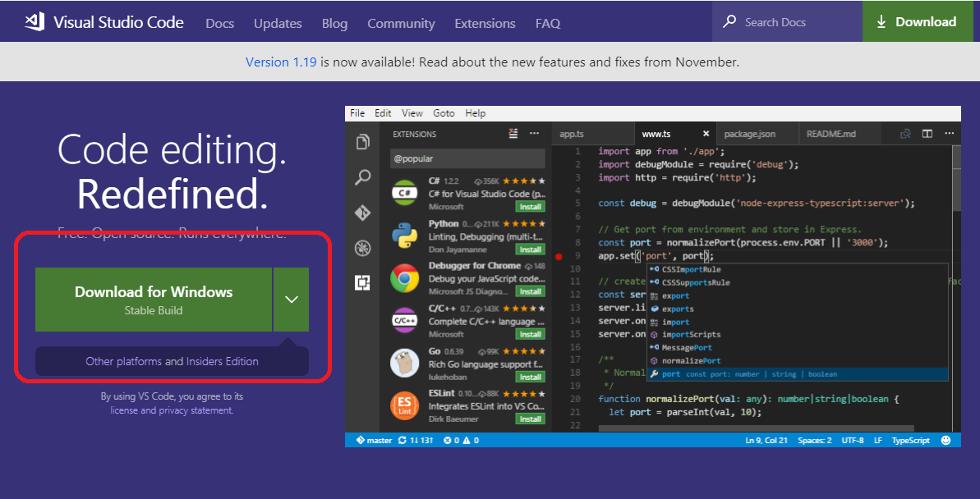The width and height of the screenshot is (980, 499).
Task: Install the Python extension
Action: 530,249
